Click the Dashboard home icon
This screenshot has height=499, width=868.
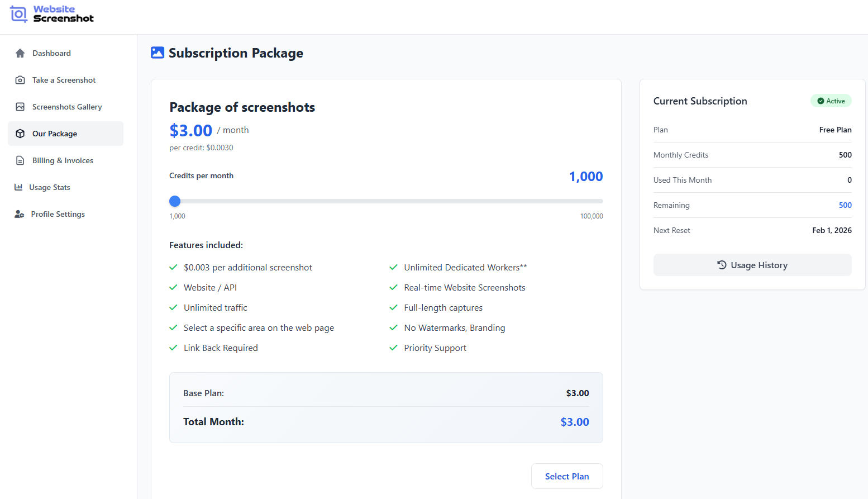coord(20,53)
